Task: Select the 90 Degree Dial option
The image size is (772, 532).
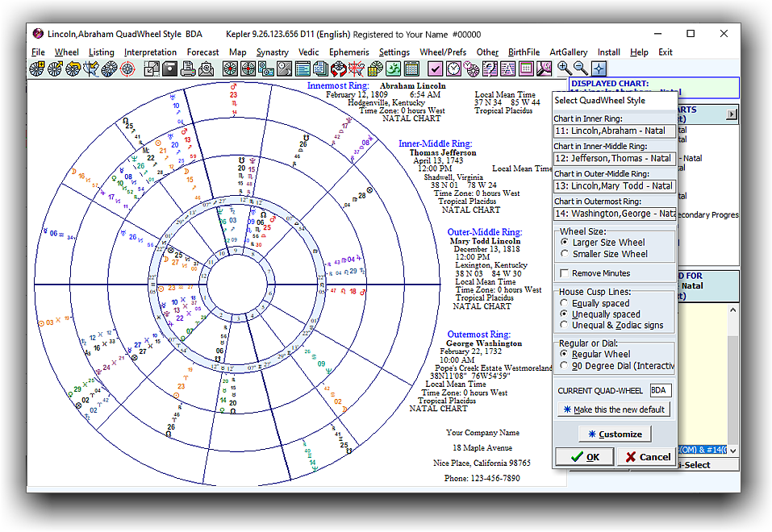Action: (564, 366)
